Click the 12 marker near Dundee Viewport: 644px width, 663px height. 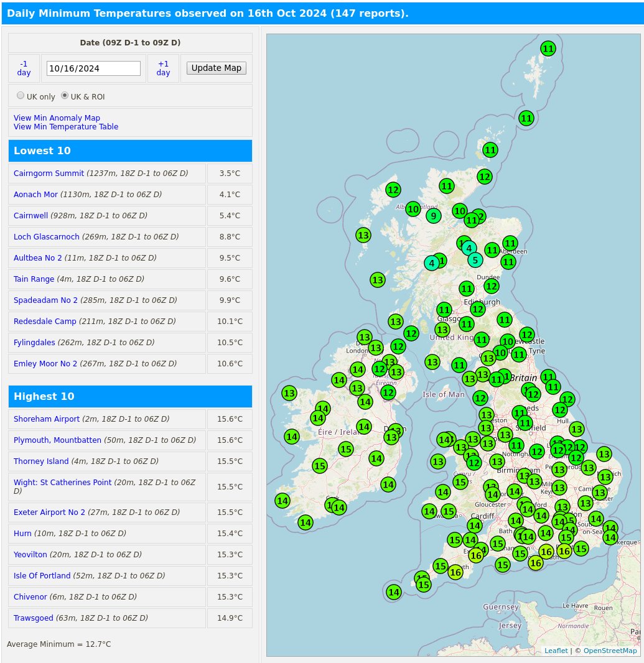click(492, 285)
